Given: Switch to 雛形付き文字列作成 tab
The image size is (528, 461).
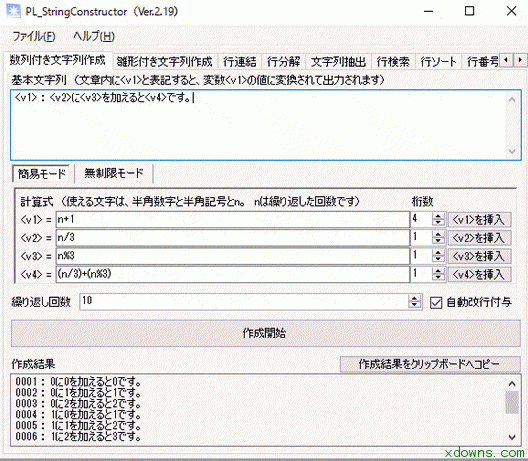Looking at the screenshot, I should pyautogui.click(x=164, y=62).
